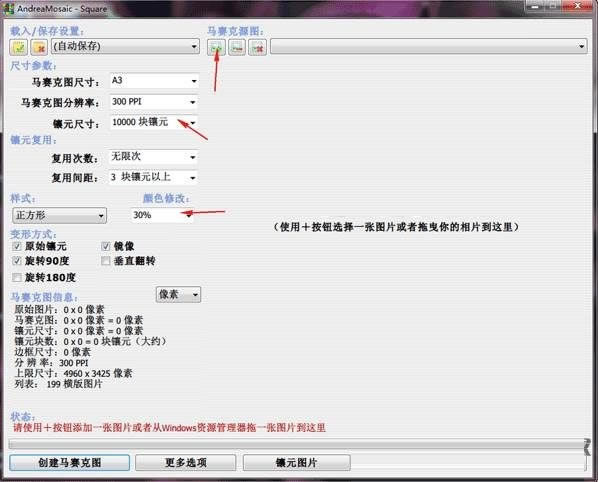598x482 pixels.
Task: Expand the 300 PPI resolution dropdown
Action: click(154, 102)
